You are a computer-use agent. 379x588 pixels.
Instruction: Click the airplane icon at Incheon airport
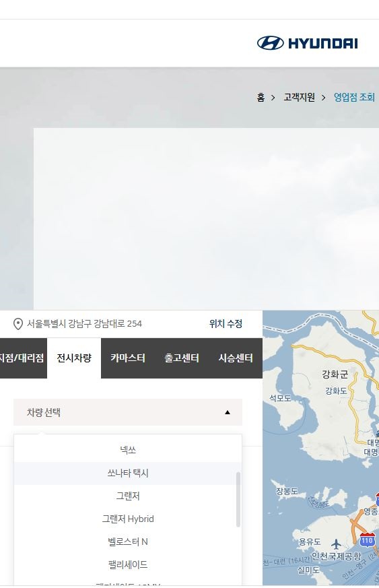point(337,544)
